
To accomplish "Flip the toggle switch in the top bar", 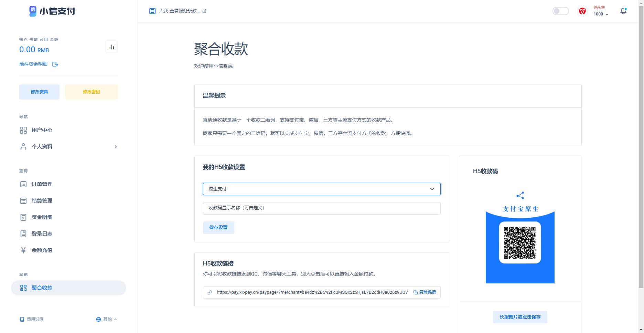I will (560, 11).
